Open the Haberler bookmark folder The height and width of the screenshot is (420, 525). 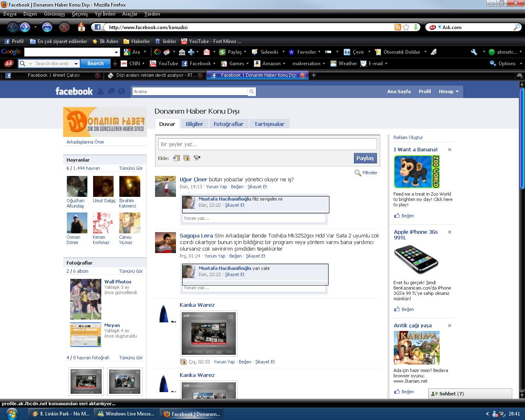pos(137,41)
